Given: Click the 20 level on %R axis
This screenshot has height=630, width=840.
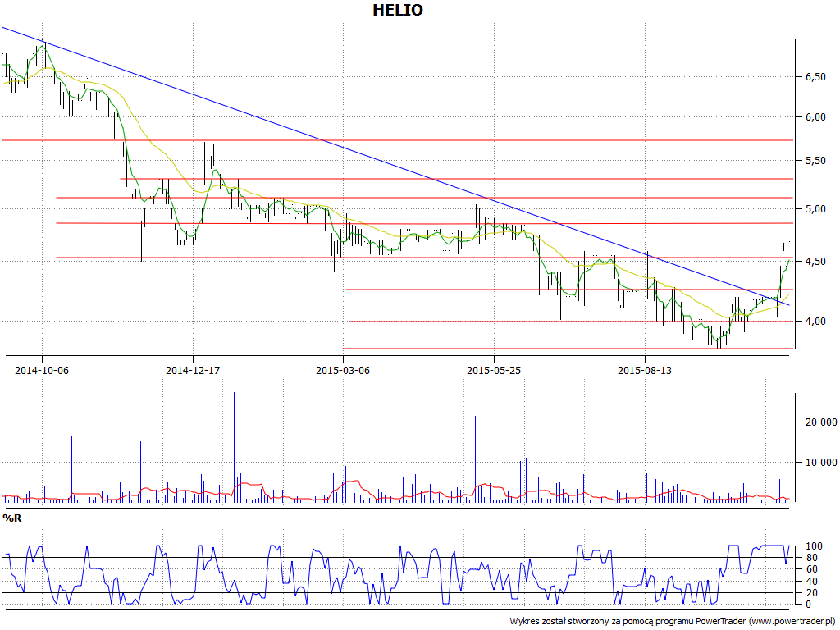Looking at the screenshot, I should coord(811,593).
